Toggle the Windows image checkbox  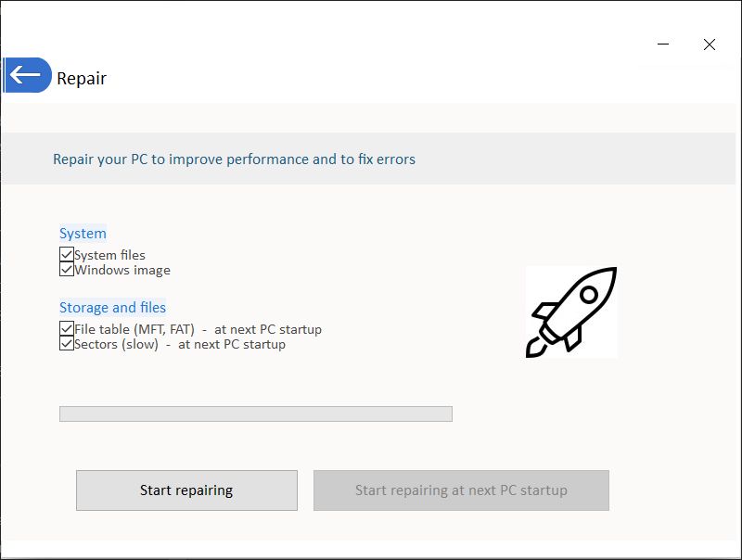(67, 270)
